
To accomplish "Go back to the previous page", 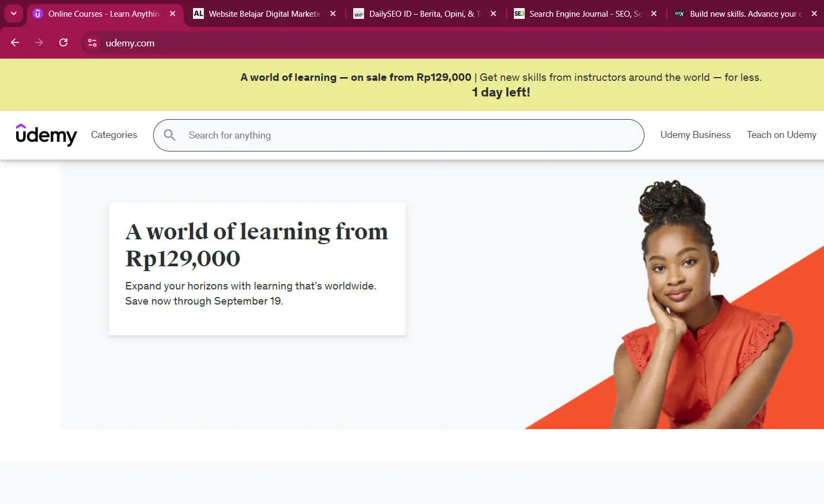I will click(15, 43).
